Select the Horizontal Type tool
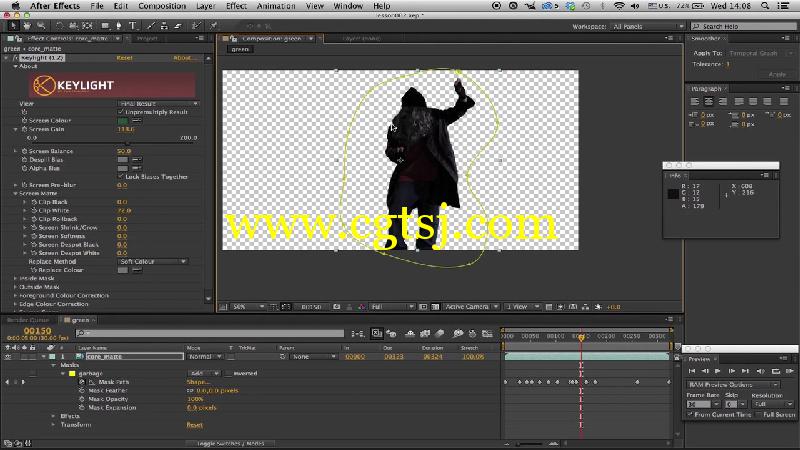The width and height of the screenshot is (800, 450). 133,26
